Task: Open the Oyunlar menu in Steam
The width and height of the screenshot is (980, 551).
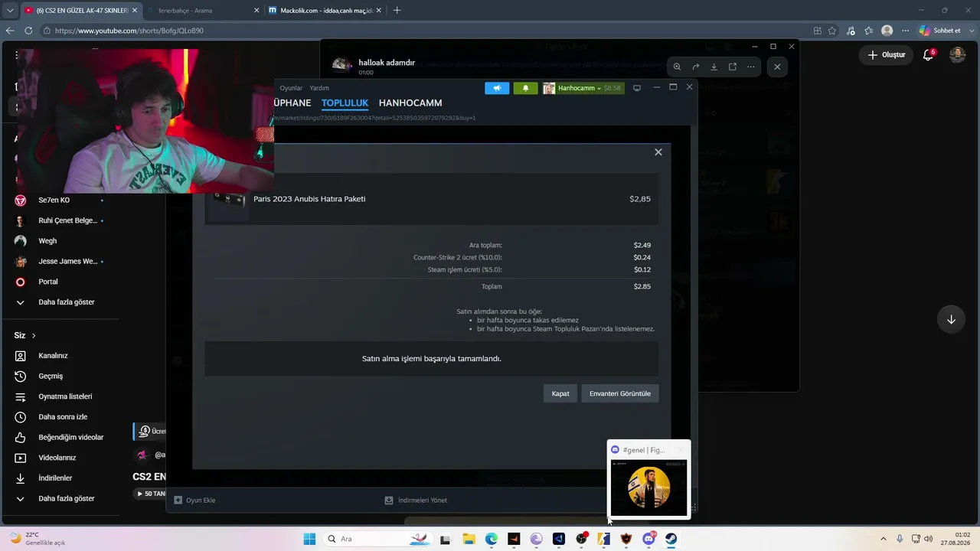Action: point(291,88)
